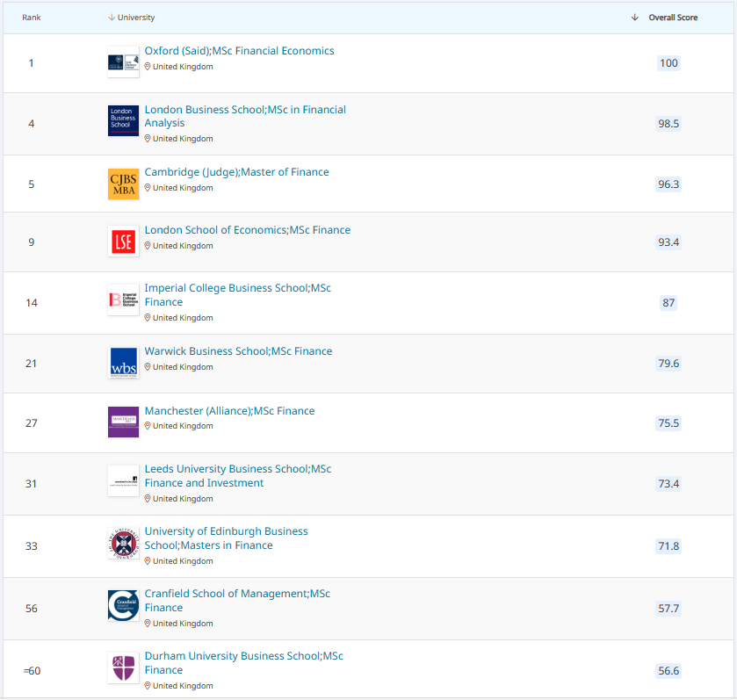Click the Leeds University Business School logo

[x=123, y=480]
